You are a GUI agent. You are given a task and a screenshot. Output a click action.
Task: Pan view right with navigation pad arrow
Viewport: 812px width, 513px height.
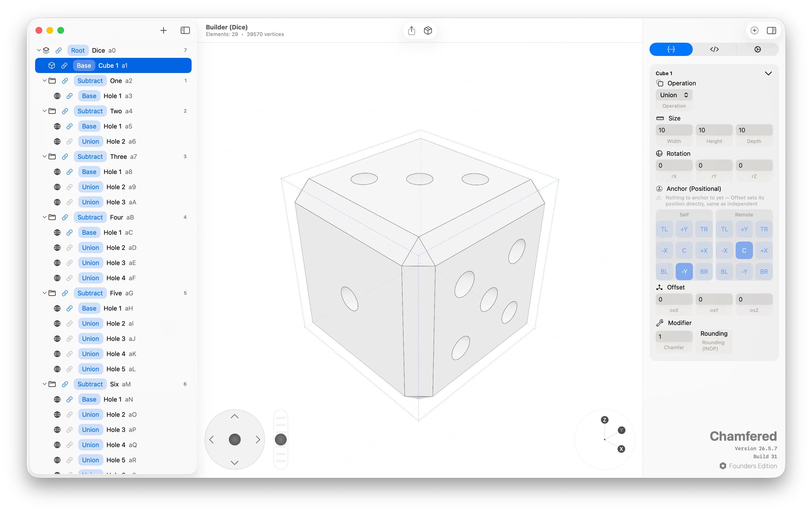[x=258, y=440]
